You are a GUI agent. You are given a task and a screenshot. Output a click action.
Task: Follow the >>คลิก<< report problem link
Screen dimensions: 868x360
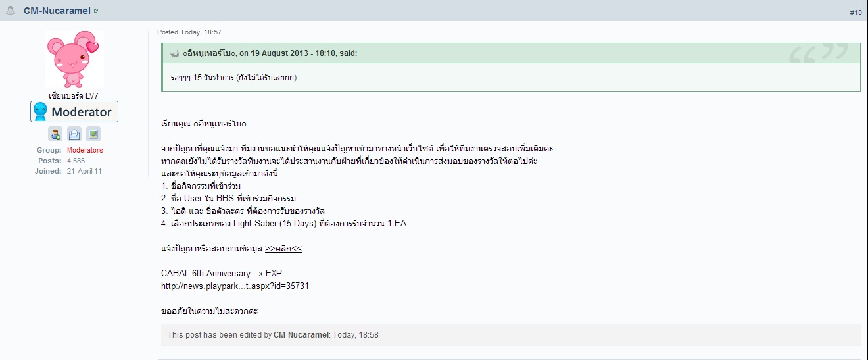click(x=283, y=249)
